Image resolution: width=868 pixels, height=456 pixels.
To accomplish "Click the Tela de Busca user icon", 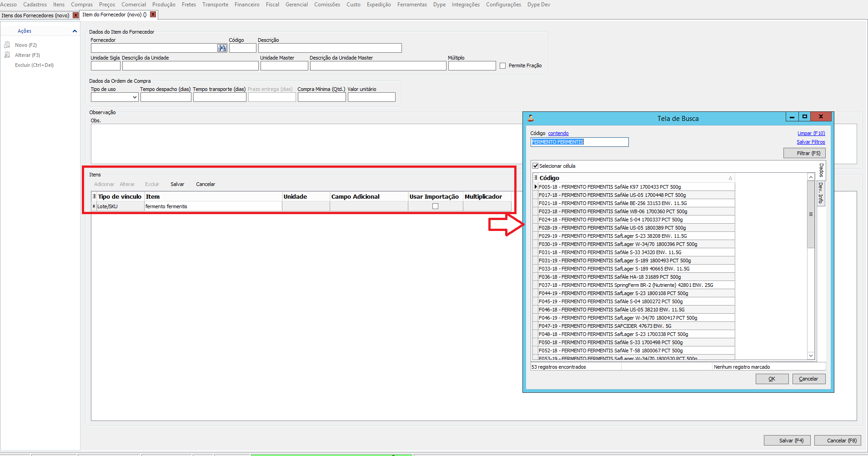I will (x=531, y=118).
